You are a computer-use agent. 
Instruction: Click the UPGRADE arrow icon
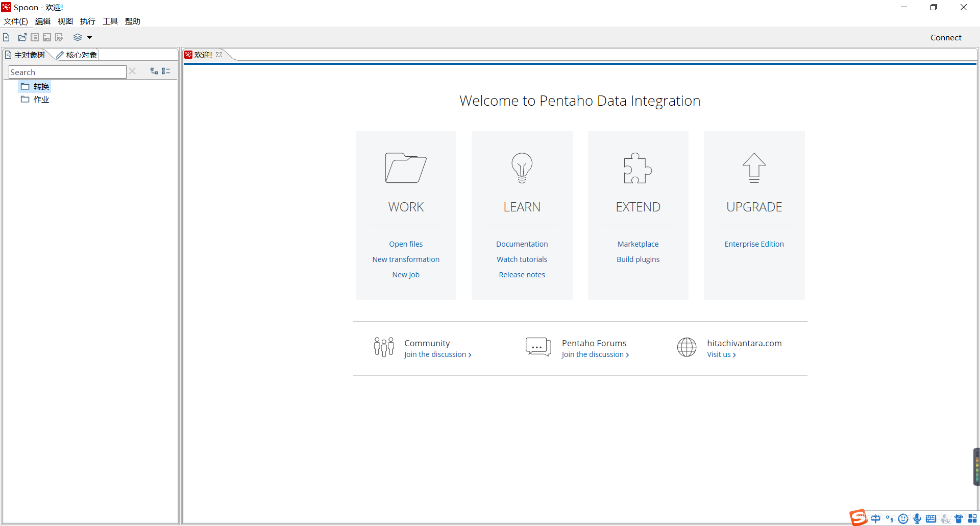coord(754,168)
